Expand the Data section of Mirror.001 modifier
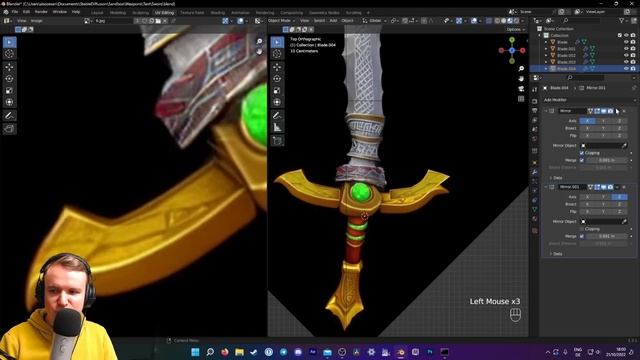Viewport: 640px width, 360px height. tap(556, 254)
